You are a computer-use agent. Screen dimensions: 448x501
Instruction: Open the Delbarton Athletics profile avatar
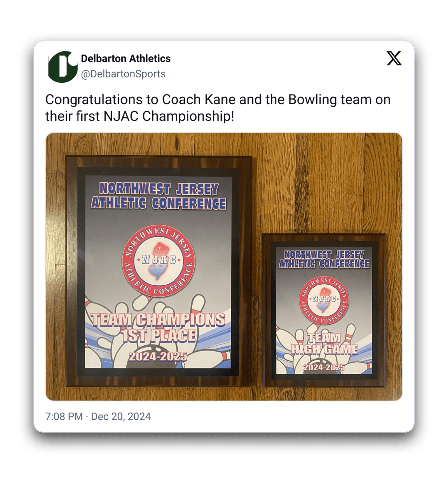coord(63,67)
